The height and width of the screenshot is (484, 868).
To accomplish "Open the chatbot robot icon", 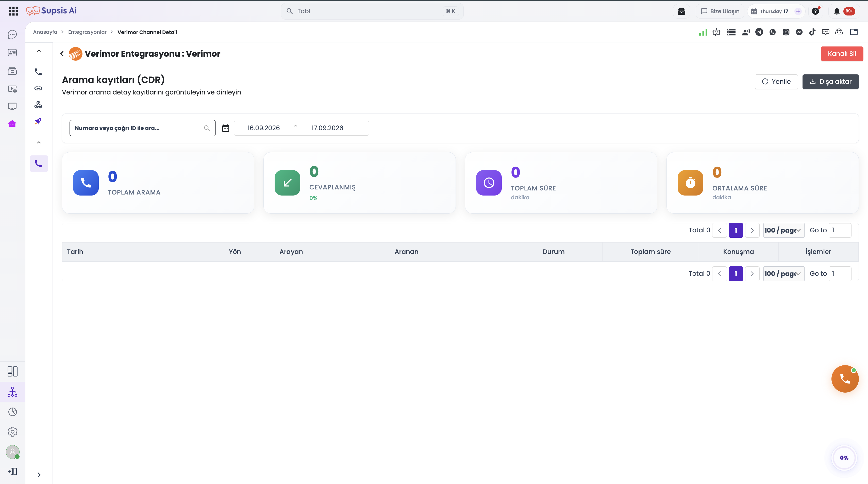I will 716,32.
